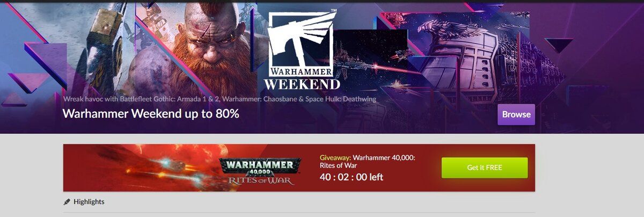The width and height of the screenshot is (644, 217).
Task: Click the Giveaway: Warhammer 40,000 title text
Action: [368, 161]
